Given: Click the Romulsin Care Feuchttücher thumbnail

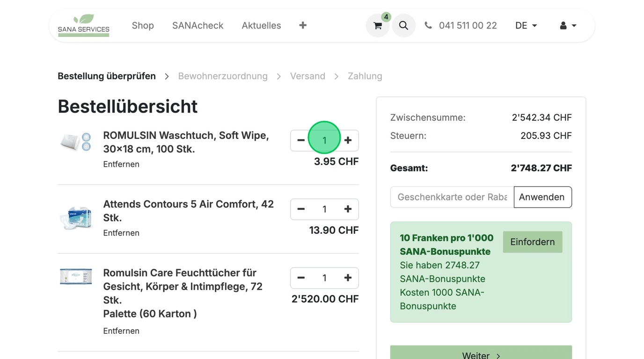Looking at the screenshot, I should pos(75,276).
